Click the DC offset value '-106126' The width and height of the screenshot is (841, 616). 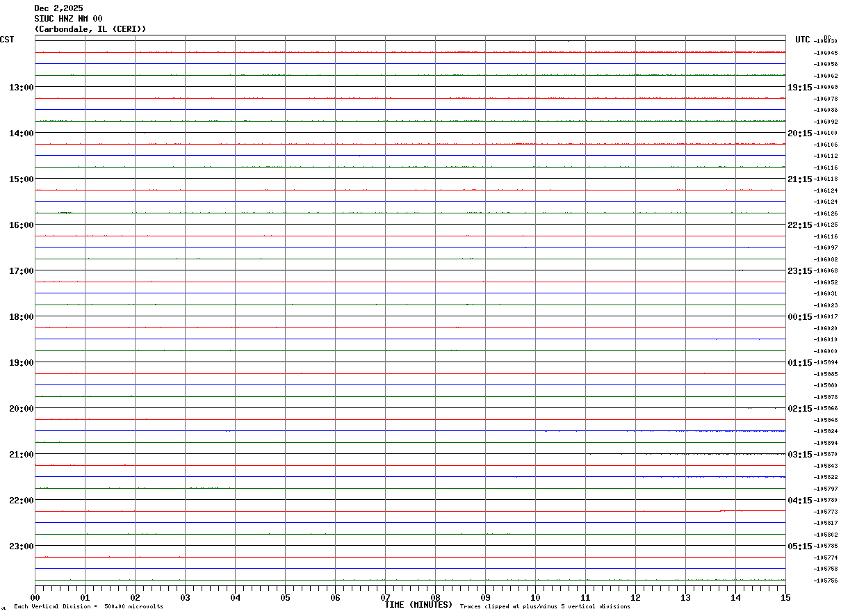825,213
